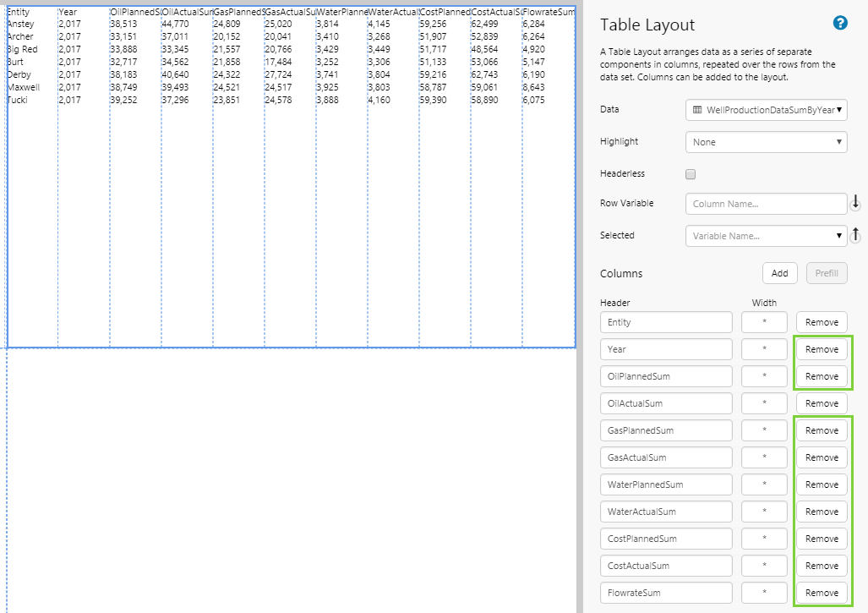This screenshot has height=613, width=868.
Task: Edit the CostActualSum header field
Action: click(666, 566)
